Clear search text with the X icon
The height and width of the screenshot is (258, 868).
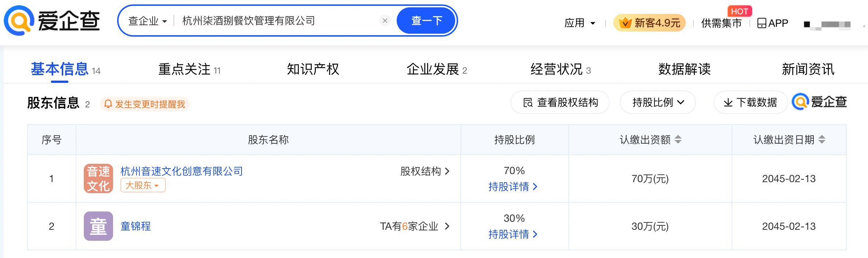pyautogui.click(x=385, y=21)
